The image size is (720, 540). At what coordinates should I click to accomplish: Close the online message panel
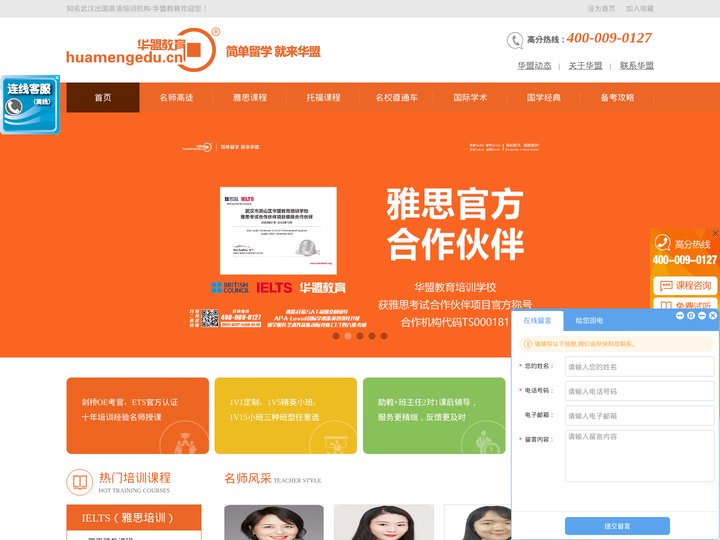[x=713, y=315]
